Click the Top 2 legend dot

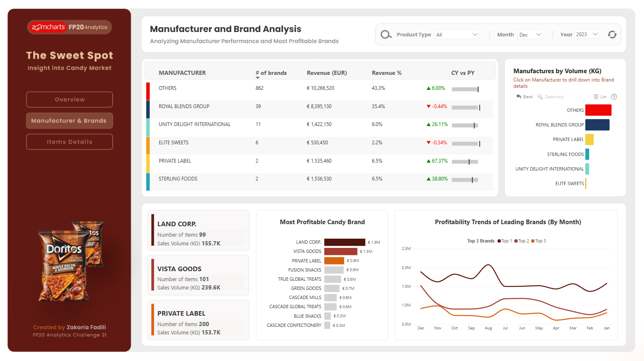tap(516, 241)
